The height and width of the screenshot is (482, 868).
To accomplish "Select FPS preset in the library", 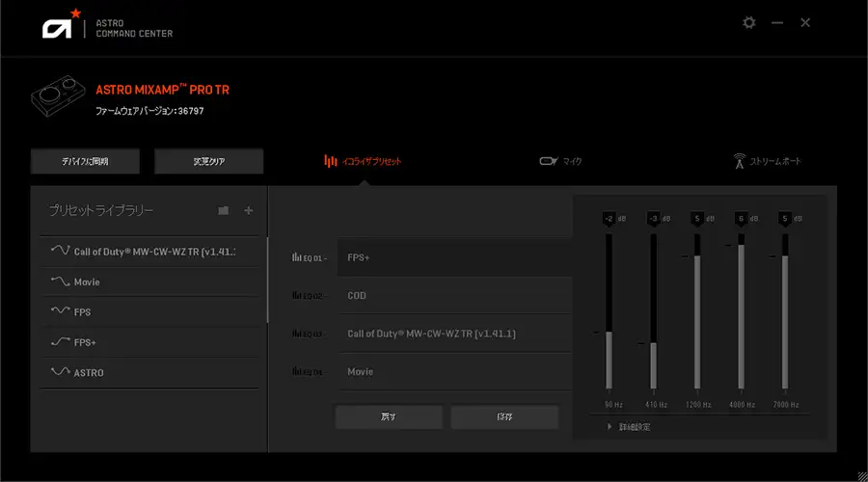I will click(x=149, y=312).
